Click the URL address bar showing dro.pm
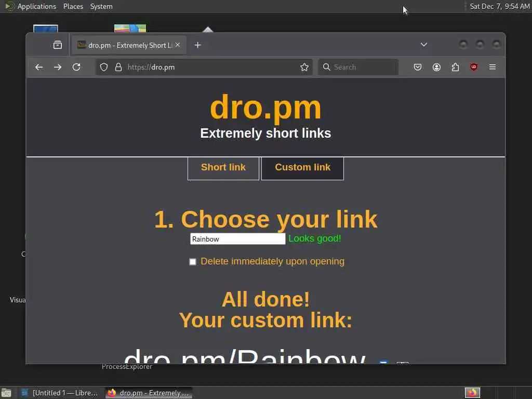The image size is (532, 399). point(204,67)
